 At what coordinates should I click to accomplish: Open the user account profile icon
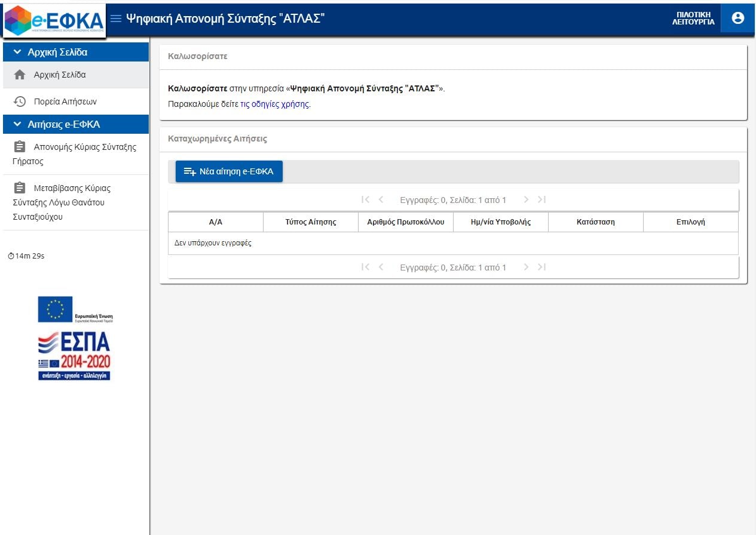tap(737, 18)
